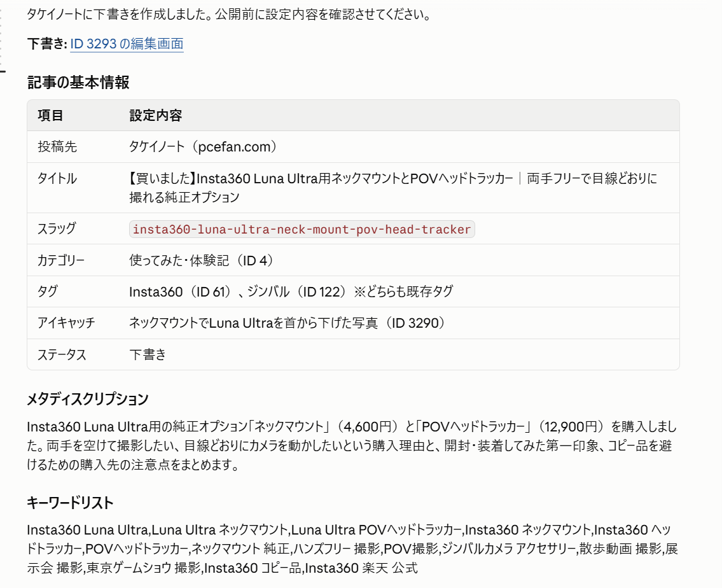Screen dimensions: 722x588
Task: Open the ID 3293 の編集画面 link
Action: coord(127,44)
